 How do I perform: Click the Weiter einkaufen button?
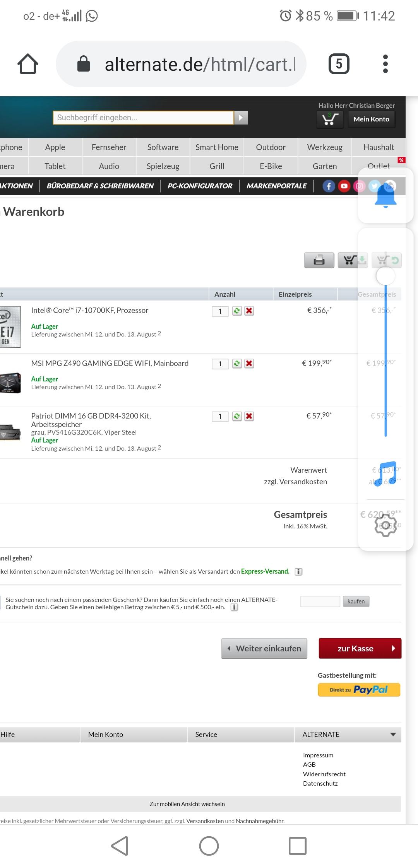(x=264, y=648)
